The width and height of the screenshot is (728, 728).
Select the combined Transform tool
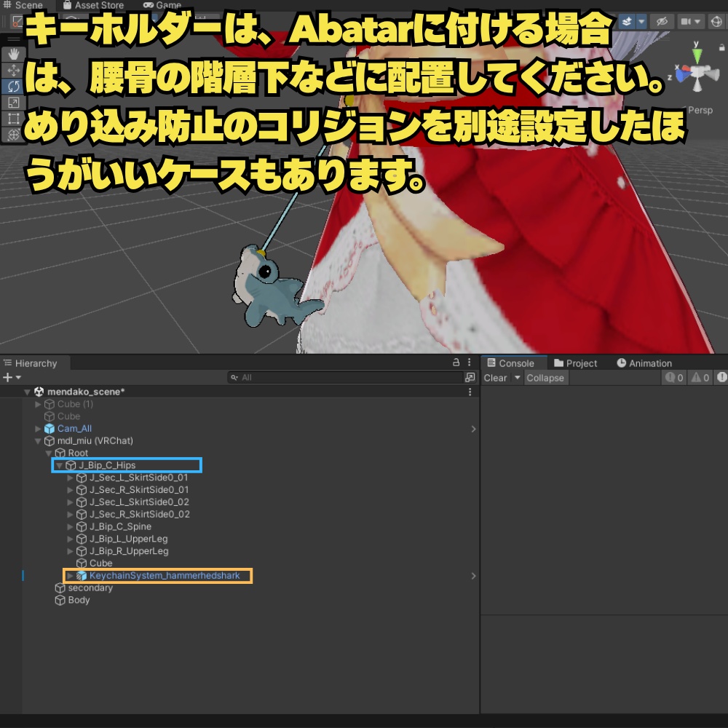(x=13, y=135)
